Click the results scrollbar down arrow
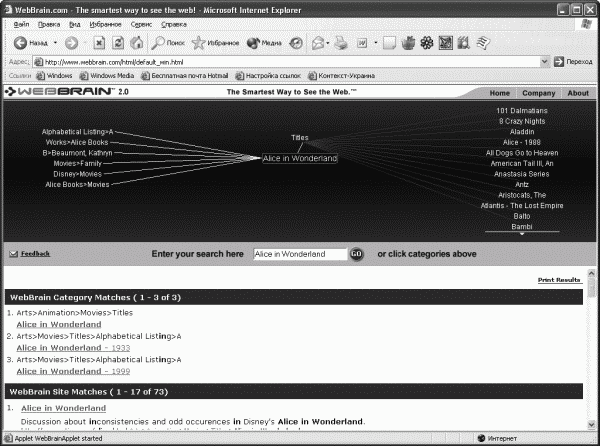The height and width of the screenshot is (446, 600). pyautogui.click(x=591, y=424)
